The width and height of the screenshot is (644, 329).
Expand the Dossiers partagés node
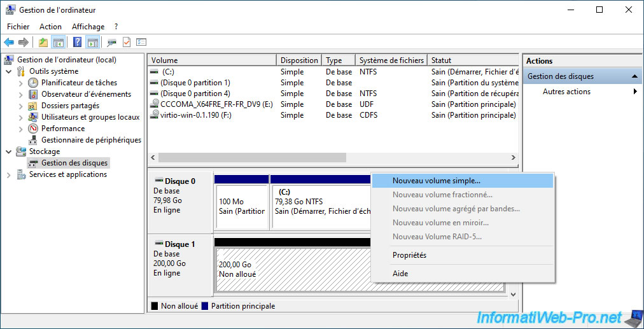pos(22,106)
